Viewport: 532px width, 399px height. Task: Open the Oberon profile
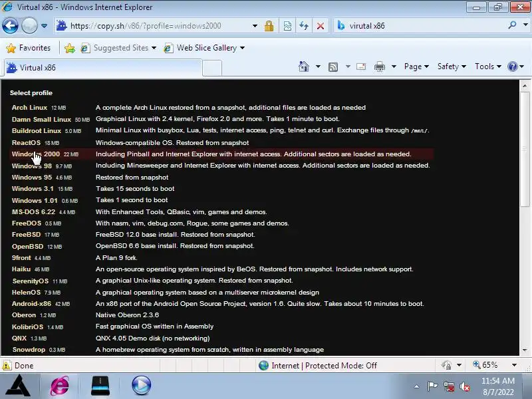(24, 315)
